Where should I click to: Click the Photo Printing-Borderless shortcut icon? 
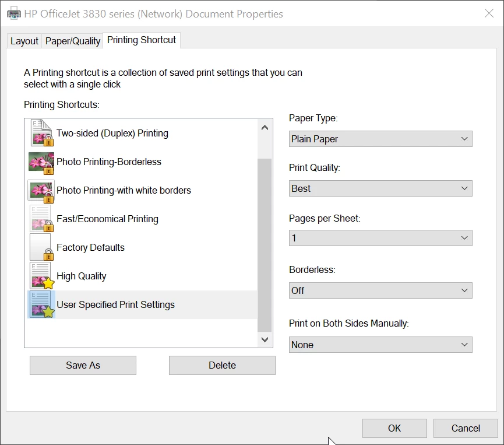(x=41, y=163)
